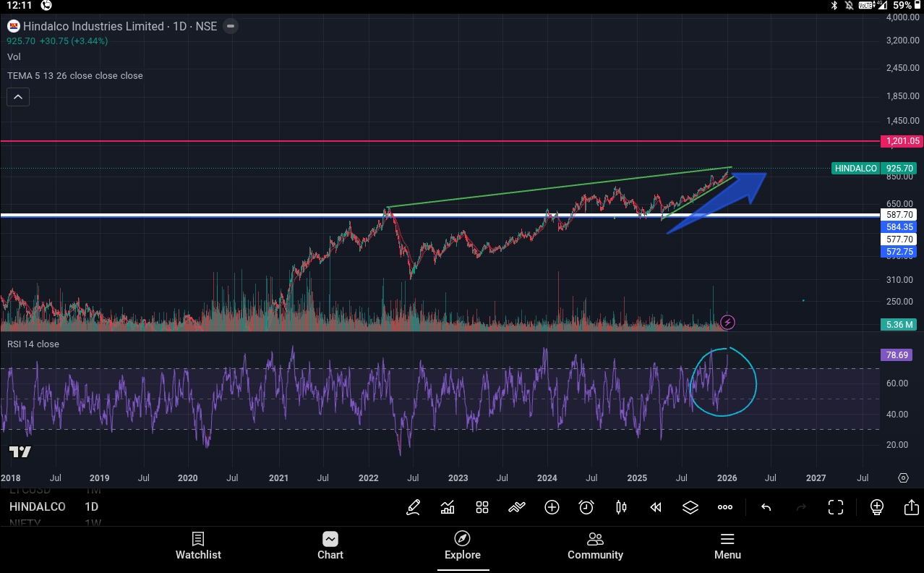Tap the compare symbols icon
924x573 pixels.
pyautogui.click(x=517, y=507)
